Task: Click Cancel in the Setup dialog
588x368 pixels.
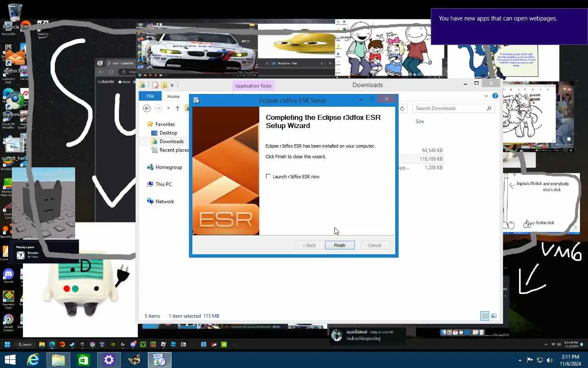Action: (374, 245)
